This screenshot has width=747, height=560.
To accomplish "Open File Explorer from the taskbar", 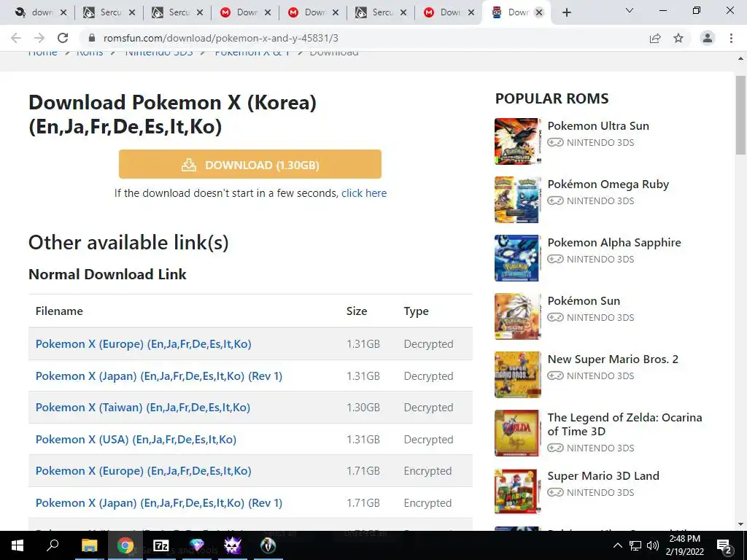I will tap(89, 545).
